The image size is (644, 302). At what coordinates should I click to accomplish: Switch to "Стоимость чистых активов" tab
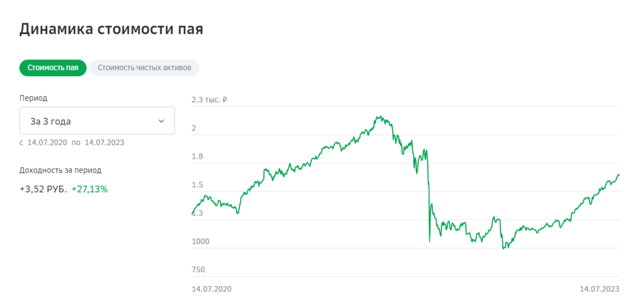click(x=144, y=68)
